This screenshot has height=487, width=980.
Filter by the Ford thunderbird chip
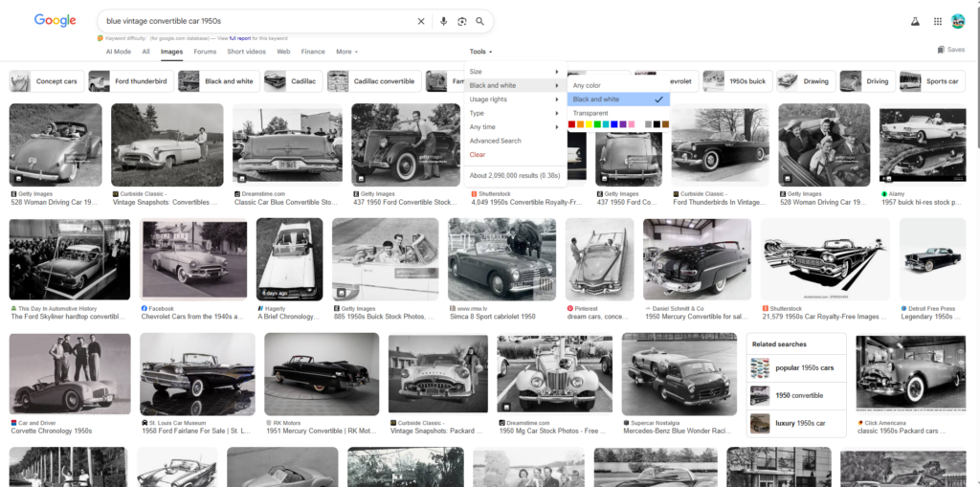click(x=130, y=81)
